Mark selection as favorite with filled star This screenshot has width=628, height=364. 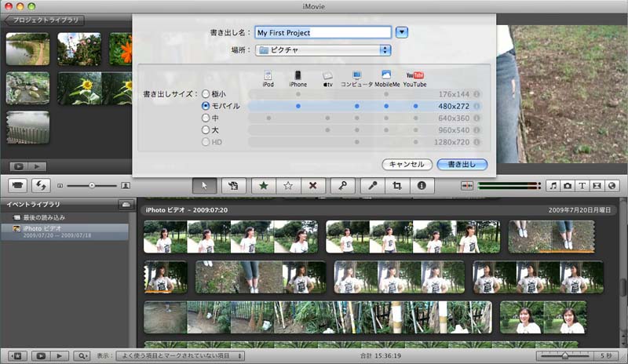tap(264, 186)
